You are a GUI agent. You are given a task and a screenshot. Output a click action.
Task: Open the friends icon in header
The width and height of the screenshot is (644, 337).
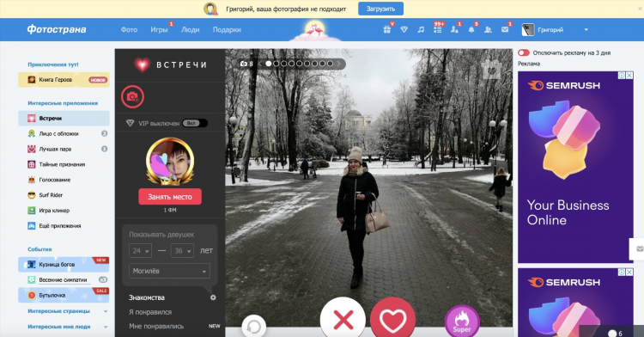[488, 29]
